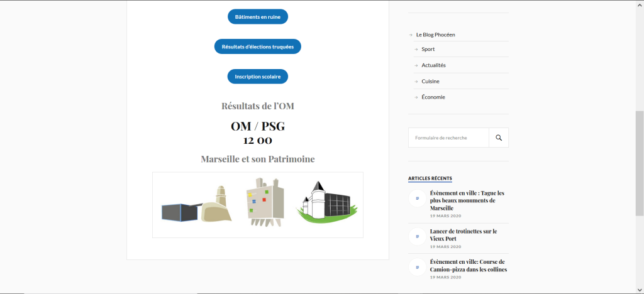
Task: Click Marseille et son Patrimoine heading
Action: 258,159
